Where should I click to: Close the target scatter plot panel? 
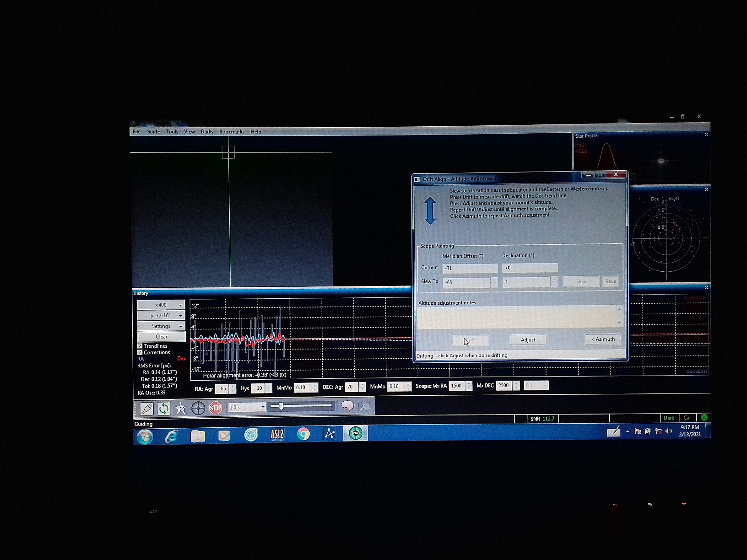tap(706, 189)
